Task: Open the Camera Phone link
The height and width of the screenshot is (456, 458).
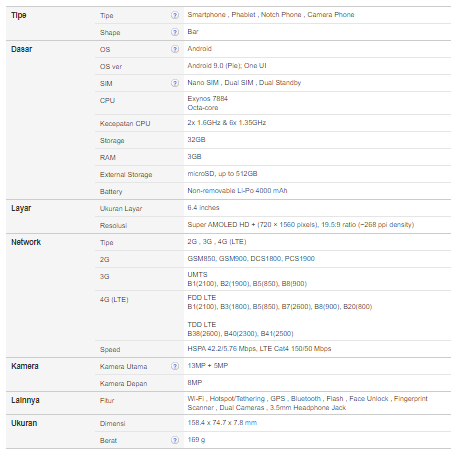Action: point(331,15)
